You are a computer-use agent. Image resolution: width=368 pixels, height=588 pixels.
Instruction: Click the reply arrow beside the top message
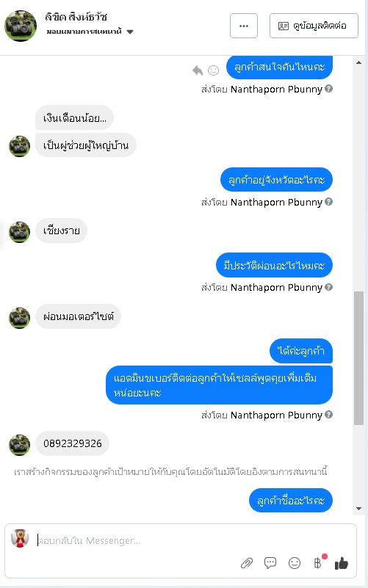coord(198,70)
